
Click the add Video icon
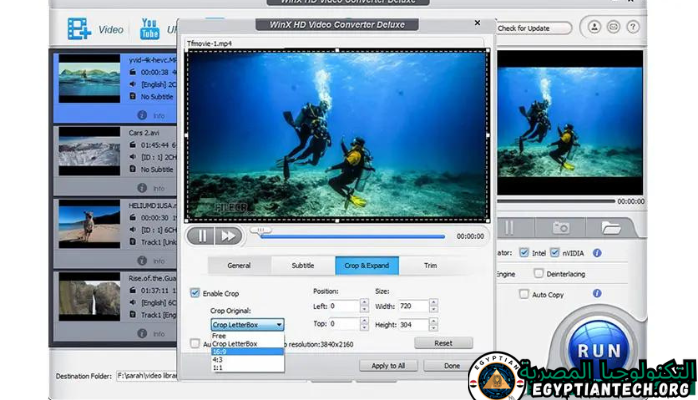[x=79, y=29]
